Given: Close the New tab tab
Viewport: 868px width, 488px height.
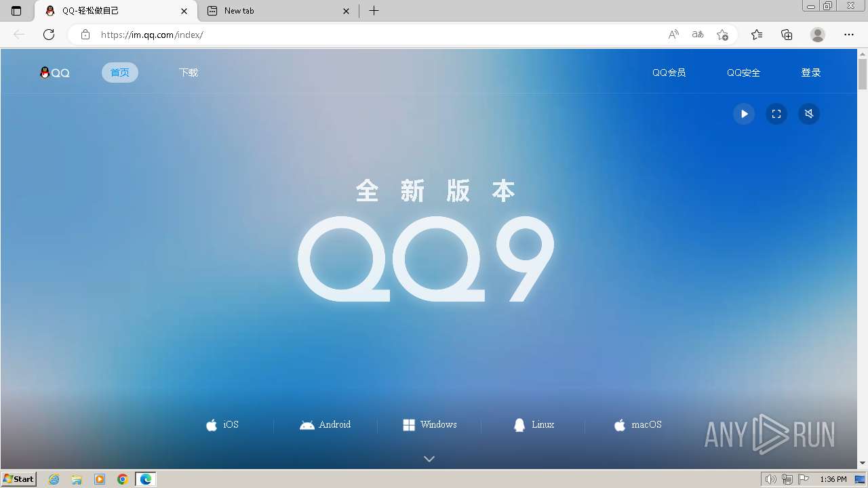Looking at the screenshot, I should point(347,11).
